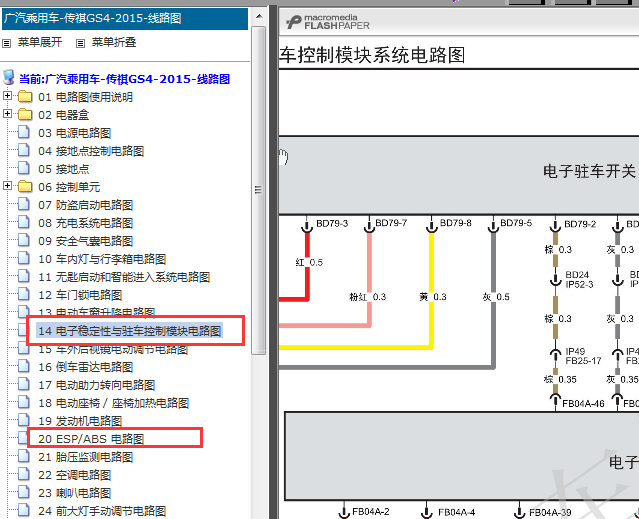The image size is (639, 519).
Task: Click connector label BD79-3
Action: pyautogui.click(x=332, y=224)
